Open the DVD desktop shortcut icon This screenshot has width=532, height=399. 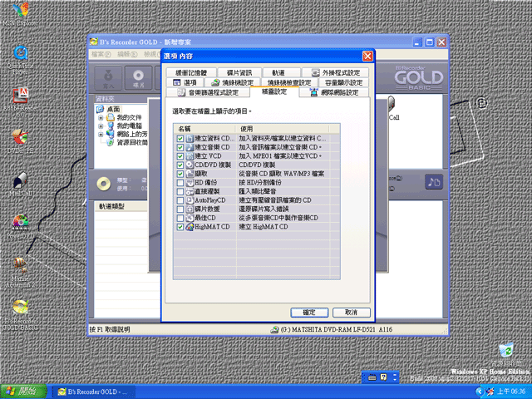click(x=20, y=136)
